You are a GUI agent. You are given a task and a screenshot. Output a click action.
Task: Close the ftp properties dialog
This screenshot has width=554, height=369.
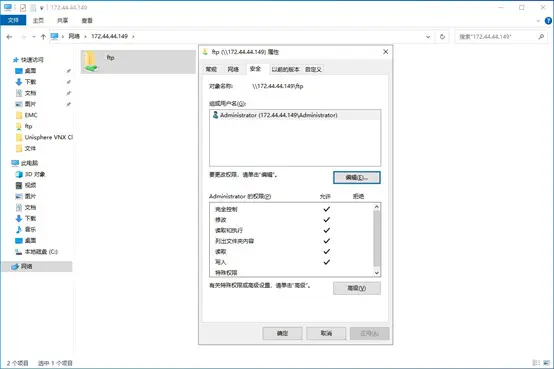point(385,52)
